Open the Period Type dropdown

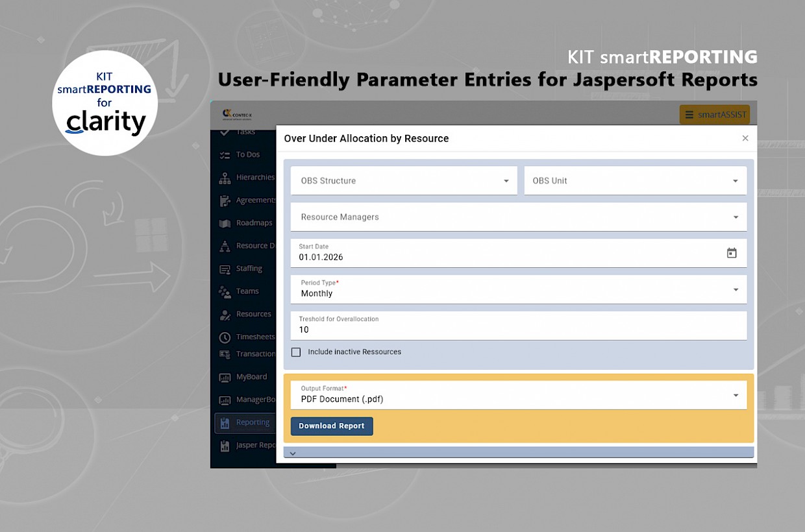[x=519, y=289]
